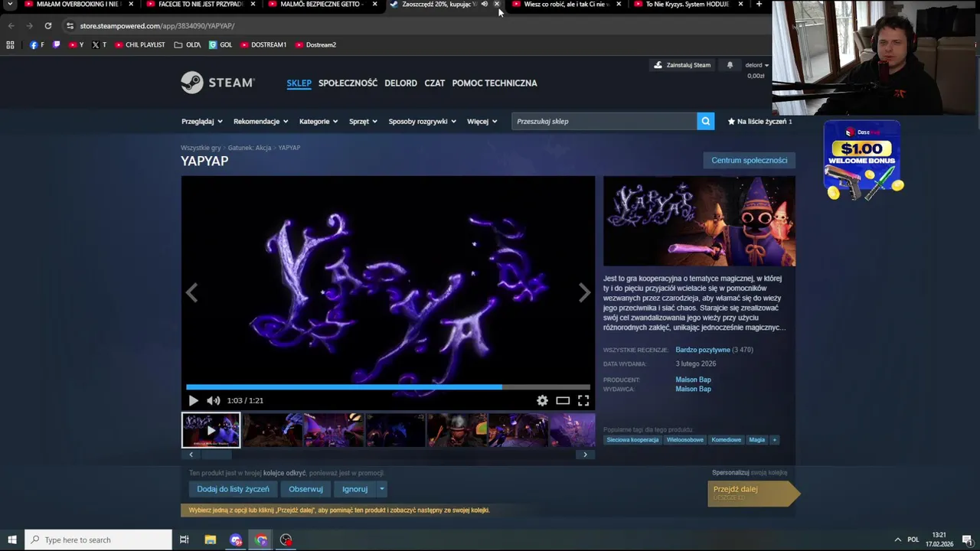This screenshot has height=551, width=980.
Task: Open Maison Bap publisher link
Action: point(693,389)
